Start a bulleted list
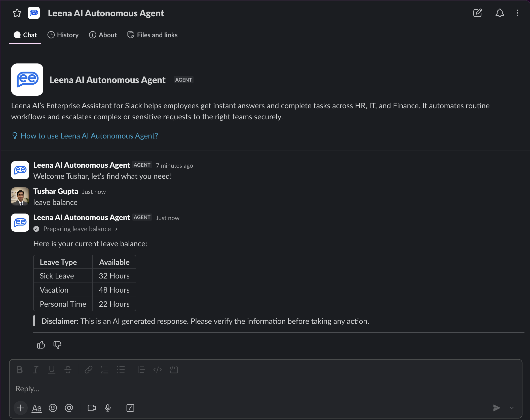The height and width of the screenshot is (420, 530). tap(121, 370)
